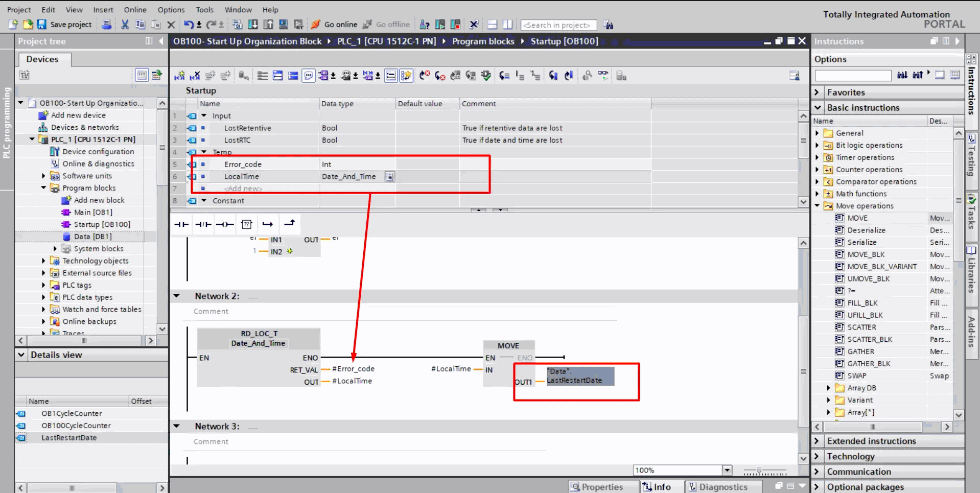Open the Options menu
The height and width of the screenshot is (493, 980).
tap(171, 10)
